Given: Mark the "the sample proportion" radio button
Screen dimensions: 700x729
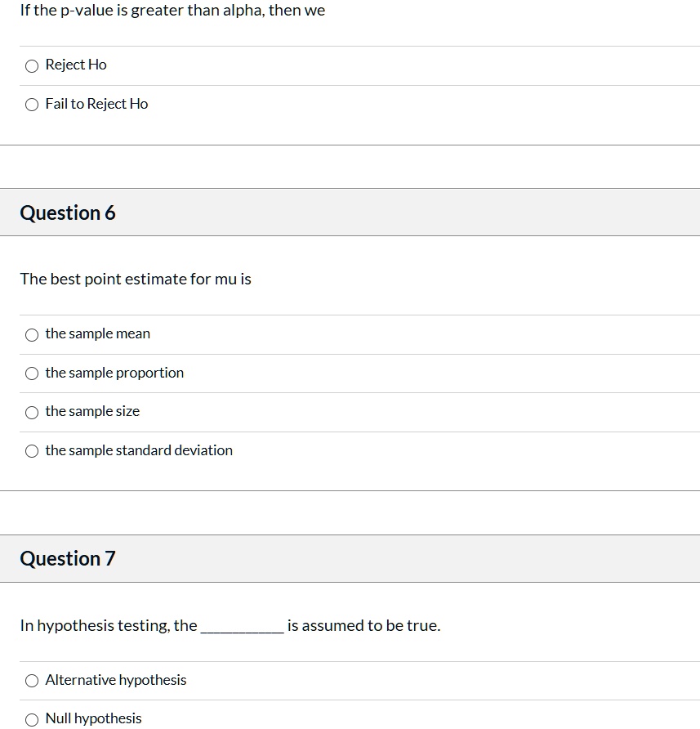Looking at the screenshot, I should tap(32, 373).
